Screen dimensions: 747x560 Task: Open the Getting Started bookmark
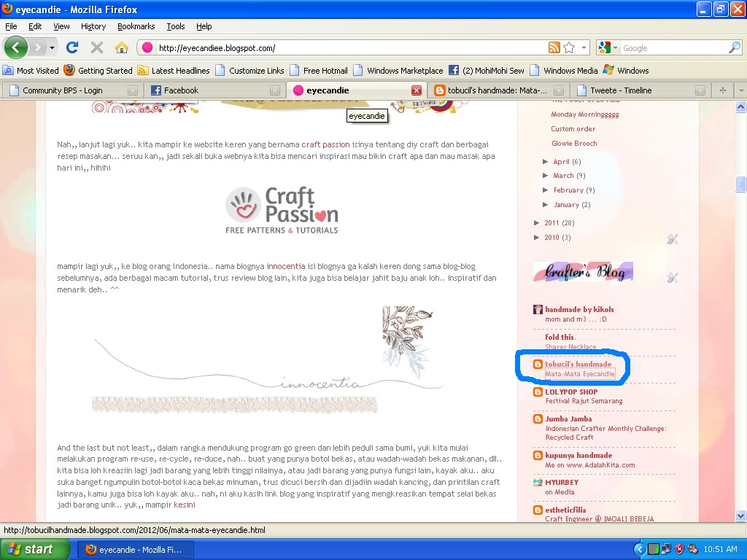pos(98,71)
